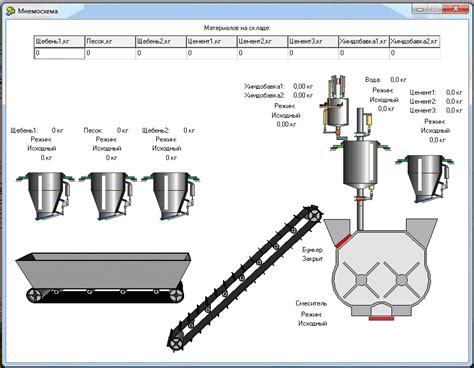Click the Щебень2,кг stock value cell
This screenshot has width=474, height=368.
[161, 53]
